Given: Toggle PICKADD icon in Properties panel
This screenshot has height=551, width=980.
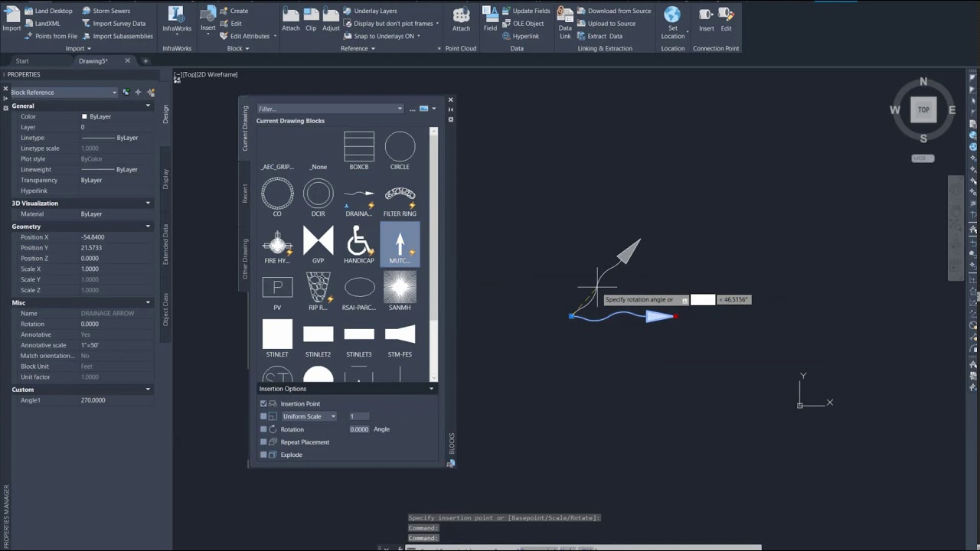Looking at the screenshot, I should click(126, 92).
